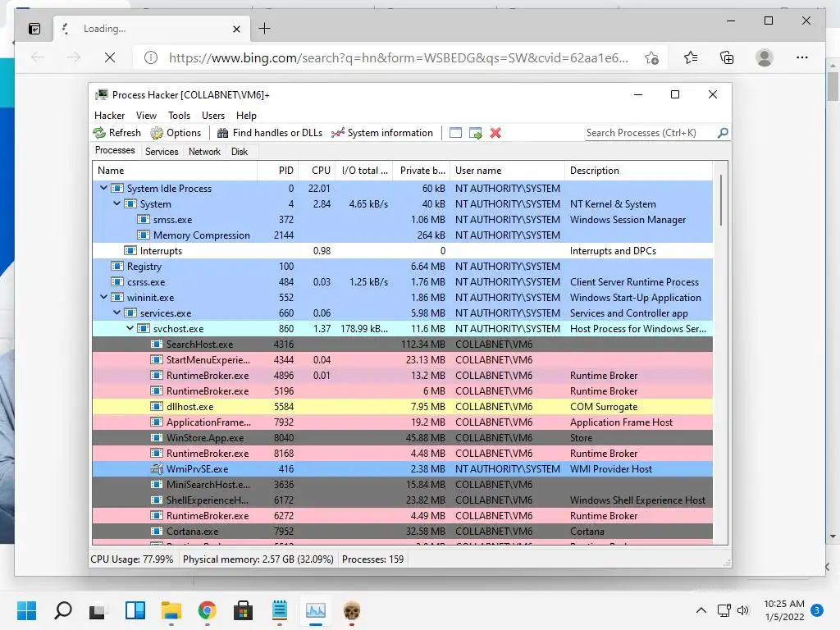Sort by Private bytes column
This screenshot has width=840, height=630.
[x=422, y=171]
